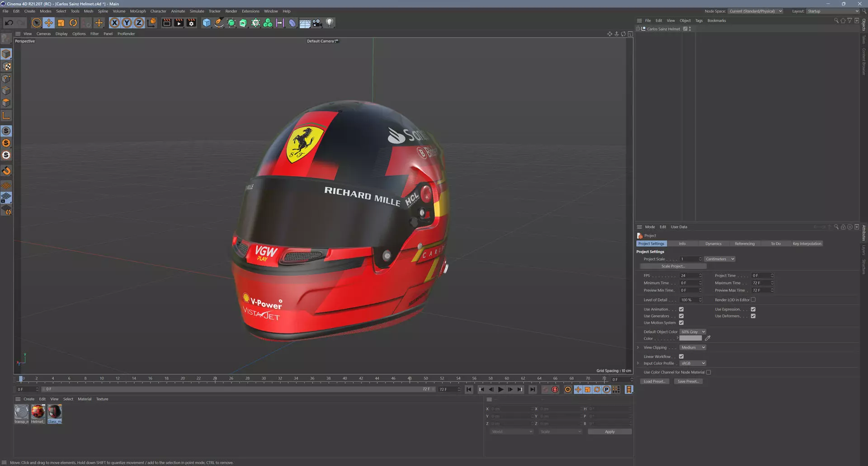
Task: Pick color with the eyedropper icon
Action: click(x=708, y=338)
